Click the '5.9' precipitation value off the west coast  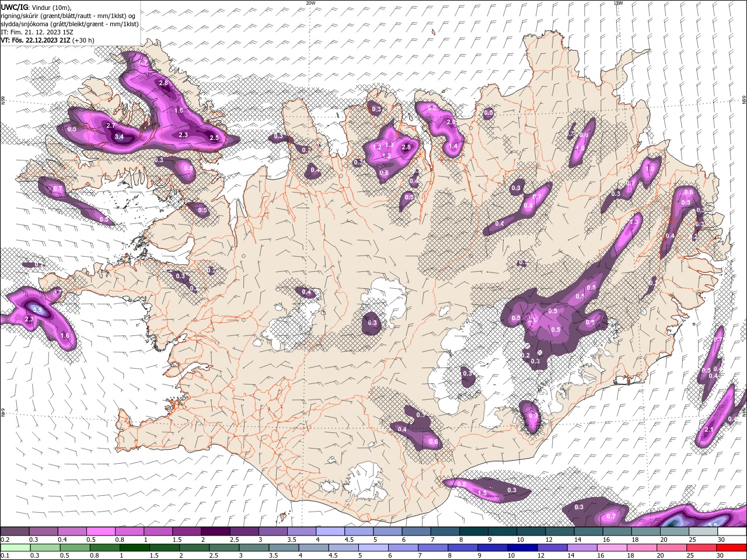coord(37,310)
